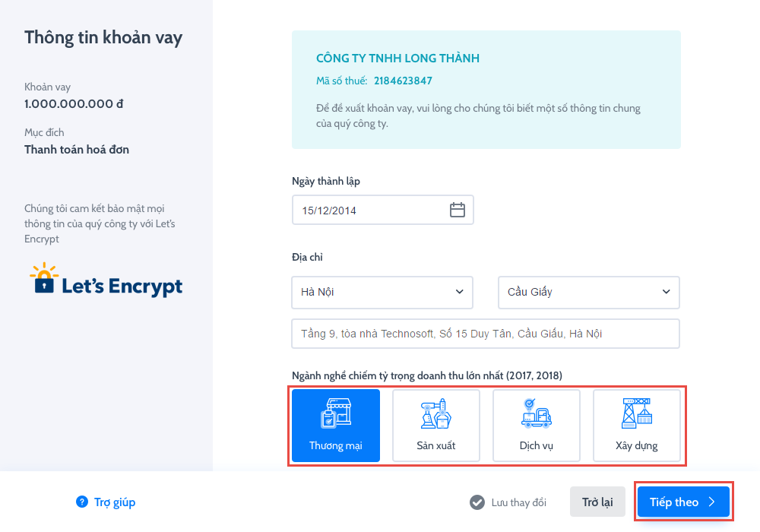Image resolution: width=760 pixels, height=532 pixels.
Task: Select the Sản xuất factory icon
Action: coord(435,413)
